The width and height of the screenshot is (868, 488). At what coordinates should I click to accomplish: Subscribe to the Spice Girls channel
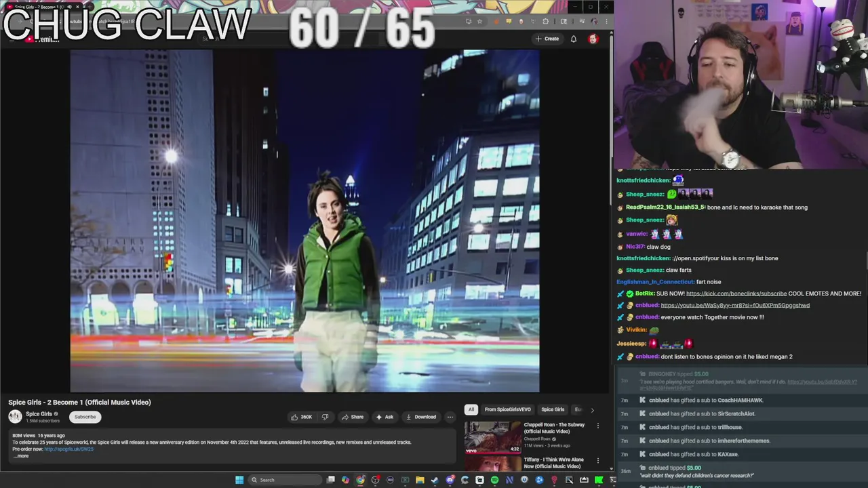(85, 417)
